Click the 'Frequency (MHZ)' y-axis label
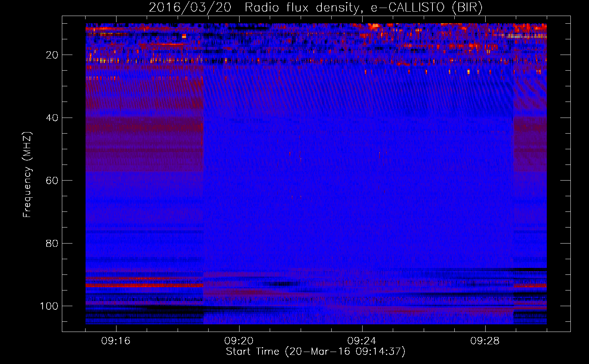 [27, 174]
